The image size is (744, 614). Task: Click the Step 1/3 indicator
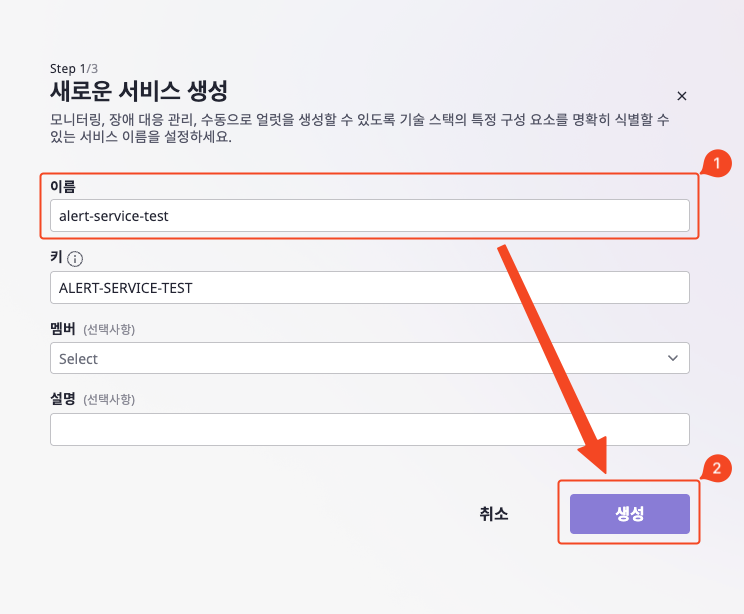point(74,69)
